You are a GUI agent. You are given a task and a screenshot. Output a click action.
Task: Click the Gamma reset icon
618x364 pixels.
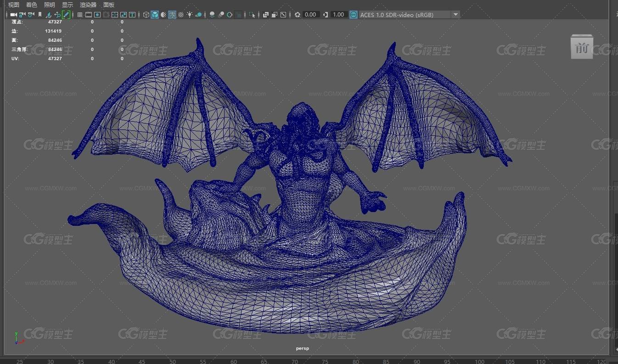tap(326, 15)
